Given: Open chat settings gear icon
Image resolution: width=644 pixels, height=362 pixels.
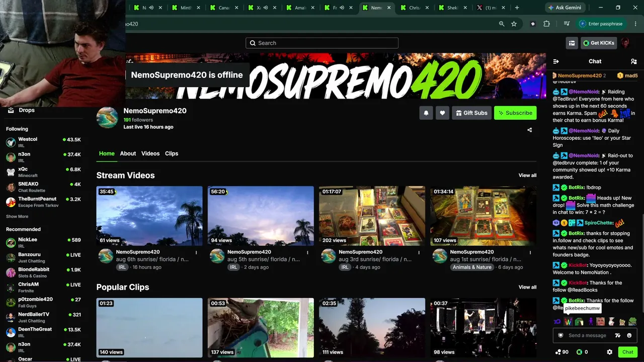Looking at the screenshot, I should [x=610, y=352].
